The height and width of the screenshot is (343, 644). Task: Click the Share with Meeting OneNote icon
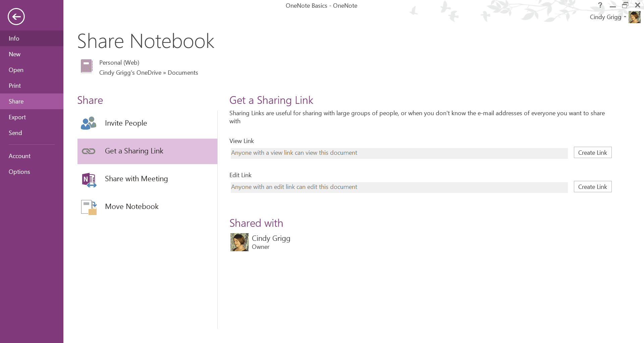coord(89,180)
